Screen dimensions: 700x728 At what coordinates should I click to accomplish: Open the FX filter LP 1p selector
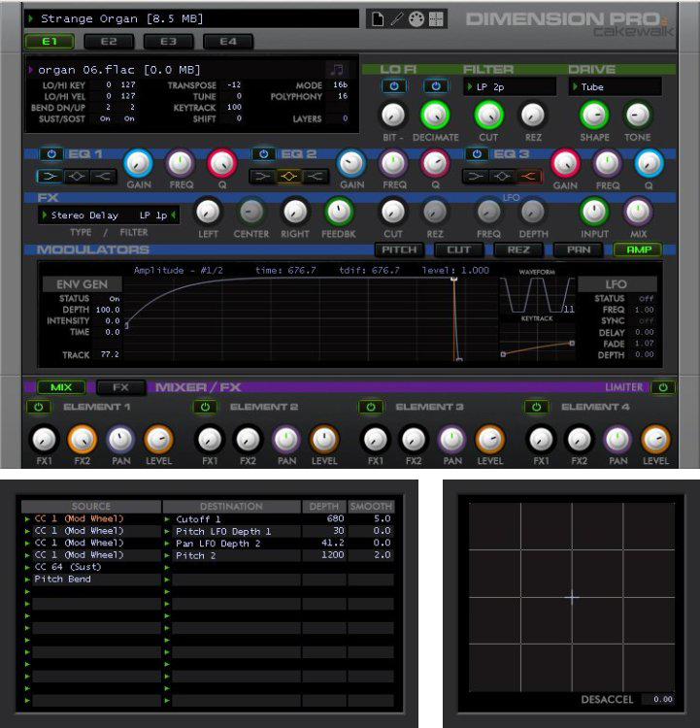point(157,215)
